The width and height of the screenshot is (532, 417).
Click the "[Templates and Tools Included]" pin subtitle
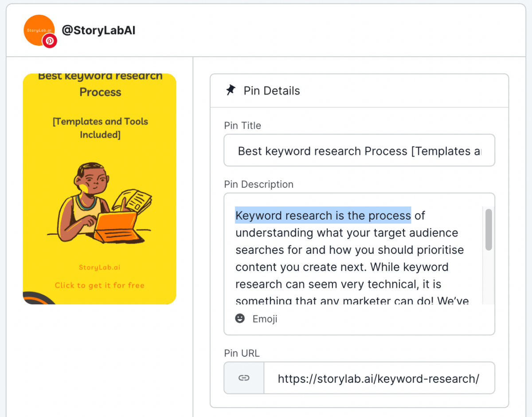(100, 128)
